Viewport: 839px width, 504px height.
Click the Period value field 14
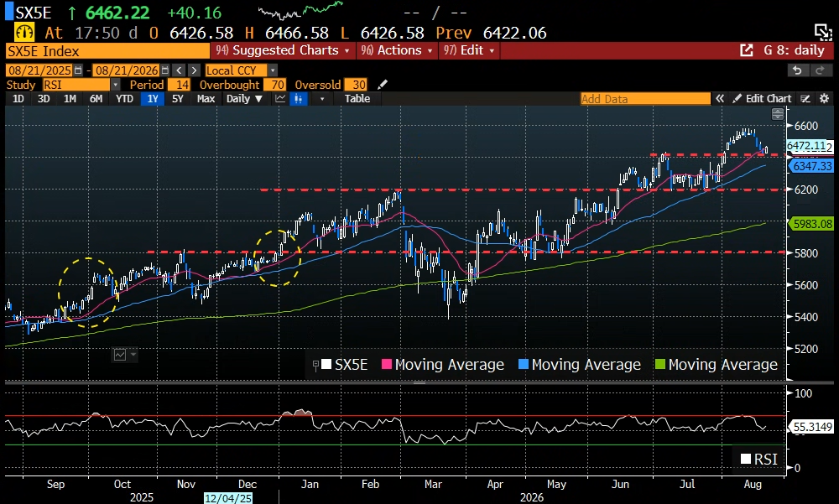point(179,85)
